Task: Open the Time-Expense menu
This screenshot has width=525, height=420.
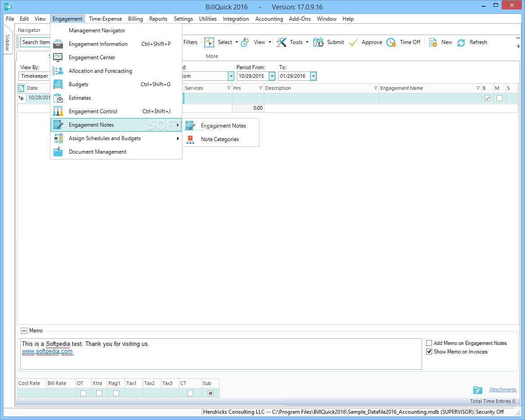Action: click(105, 19)
